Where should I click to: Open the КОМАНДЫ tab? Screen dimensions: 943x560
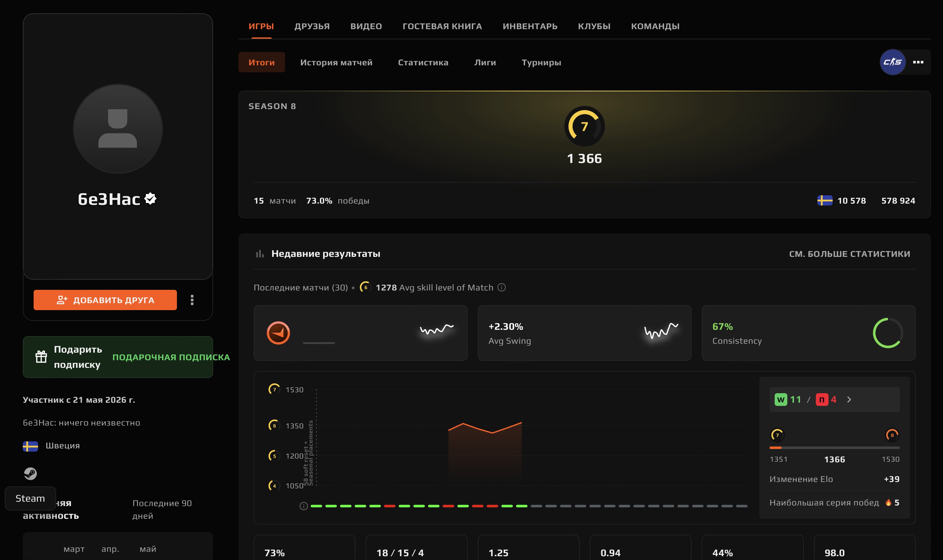click(x=655, y=26)
